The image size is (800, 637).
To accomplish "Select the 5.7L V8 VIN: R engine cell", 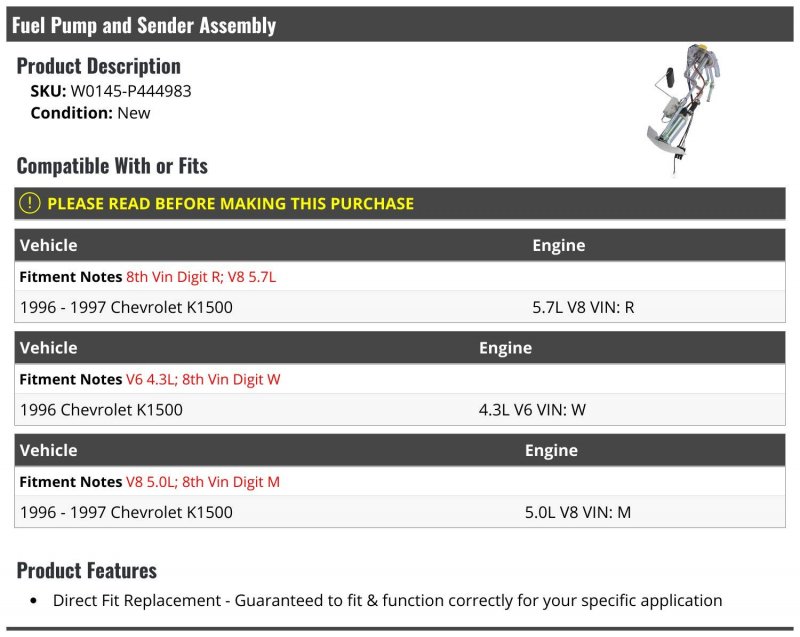I will pyautogui.click(x=583, y=307).
